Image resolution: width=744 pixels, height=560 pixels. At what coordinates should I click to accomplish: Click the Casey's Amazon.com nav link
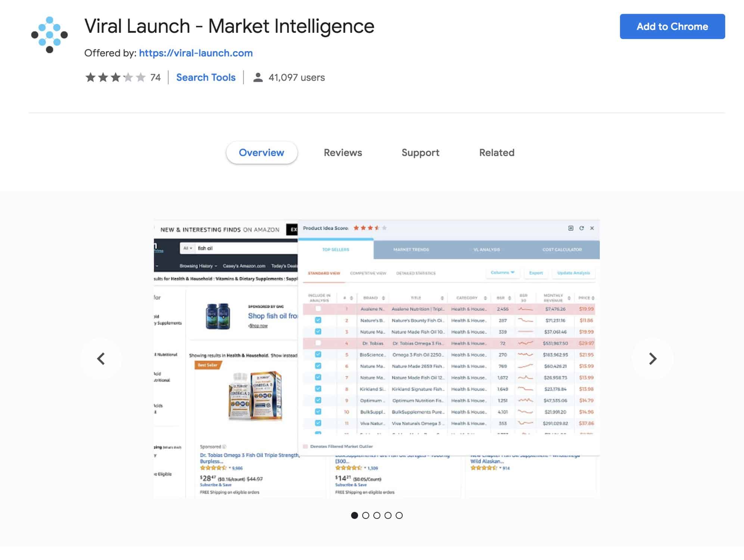pyautogui.click(x=244, y=266)
